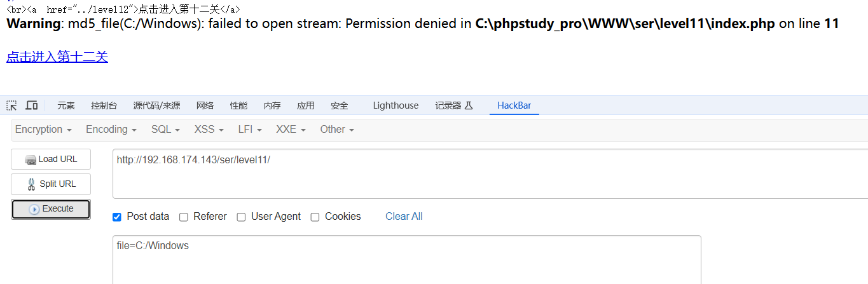Focus the post data field containing file=C:/Windows
Image resolution: width=868 pixels, height=284 pixels.
tap(407, 259)
